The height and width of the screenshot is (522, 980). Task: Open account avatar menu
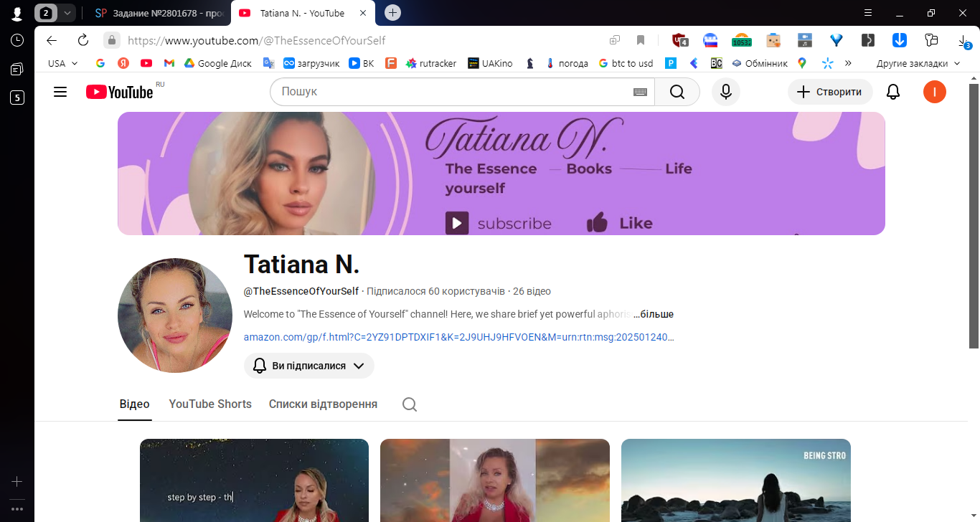click(x=935, y=92)
